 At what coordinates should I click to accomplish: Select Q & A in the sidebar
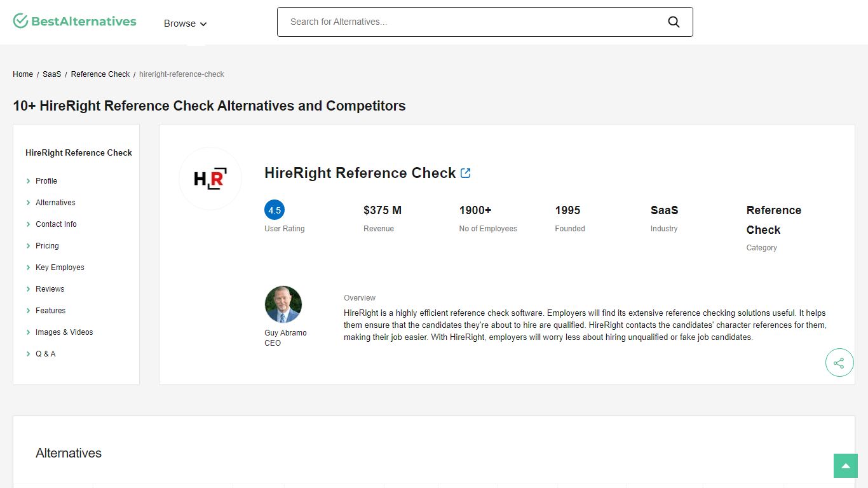(x=45, y=354)
